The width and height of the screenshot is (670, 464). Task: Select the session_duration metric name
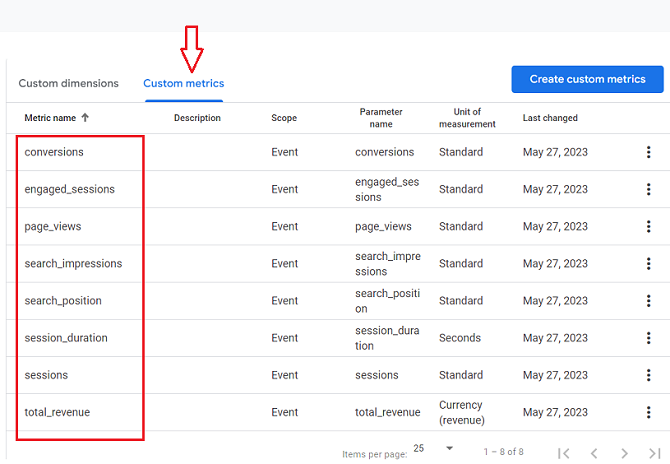pyautogui.click(x=66, y=338)
